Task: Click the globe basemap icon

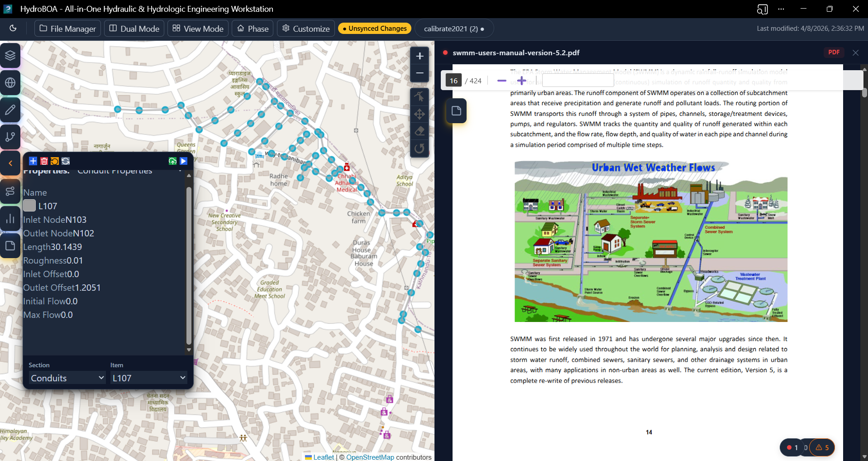Action: pos(10,83)
